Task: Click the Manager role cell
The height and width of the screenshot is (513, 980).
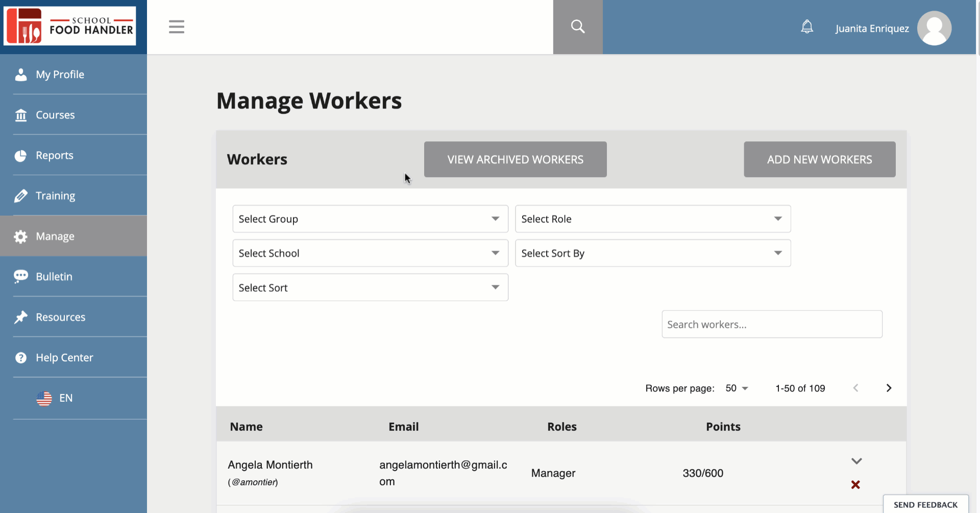Action: (x=553, y=473)
